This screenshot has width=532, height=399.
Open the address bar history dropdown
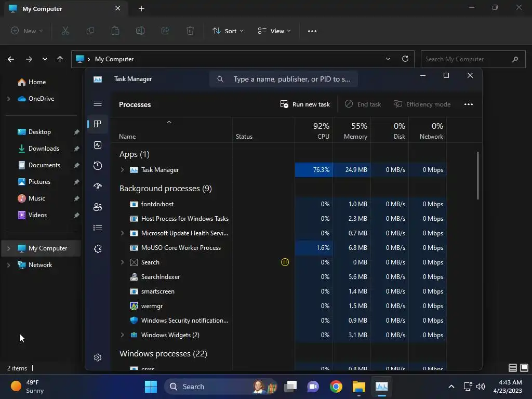click(388, 59)
